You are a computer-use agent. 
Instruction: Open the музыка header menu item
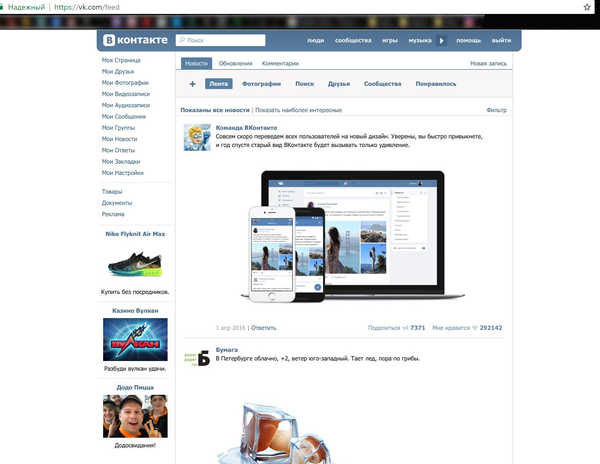(x=420, y=40)
